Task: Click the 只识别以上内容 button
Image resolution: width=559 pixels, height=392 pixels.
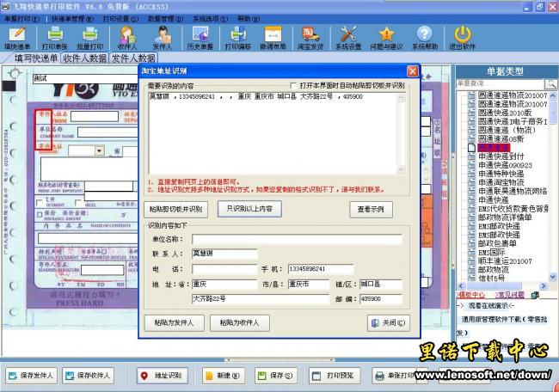Action: 249,209
